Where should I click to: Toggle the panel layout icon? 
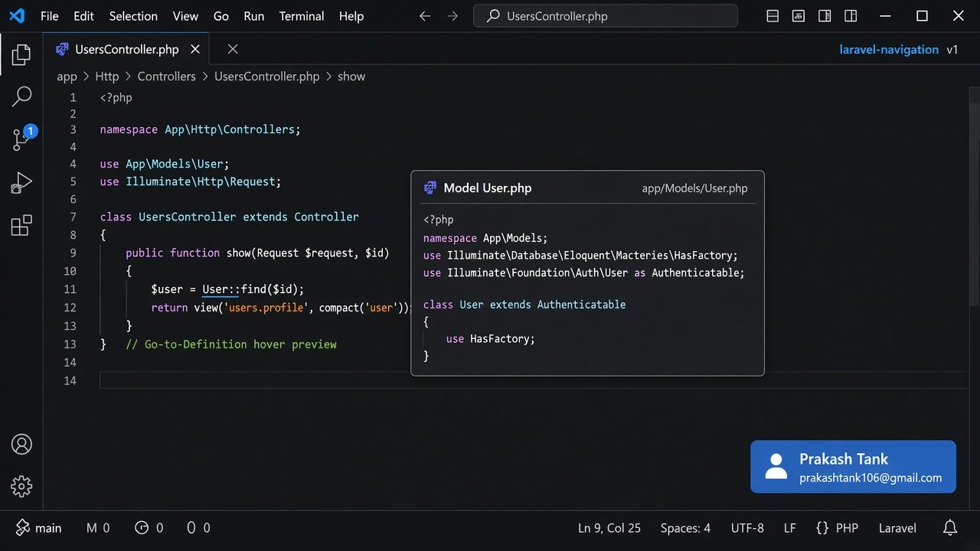pyautogui.click(x=799, y=16)
